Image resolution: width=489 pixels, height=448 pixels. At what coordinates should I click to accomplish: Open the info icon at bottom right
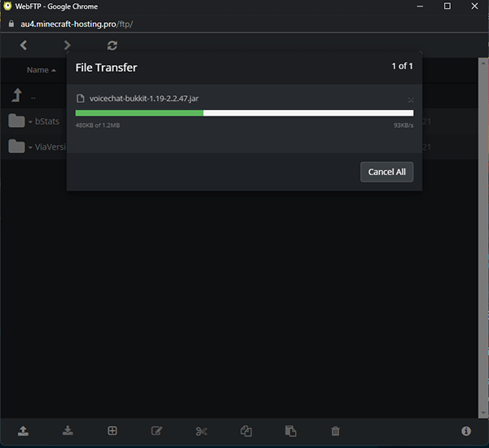point(466,431)
